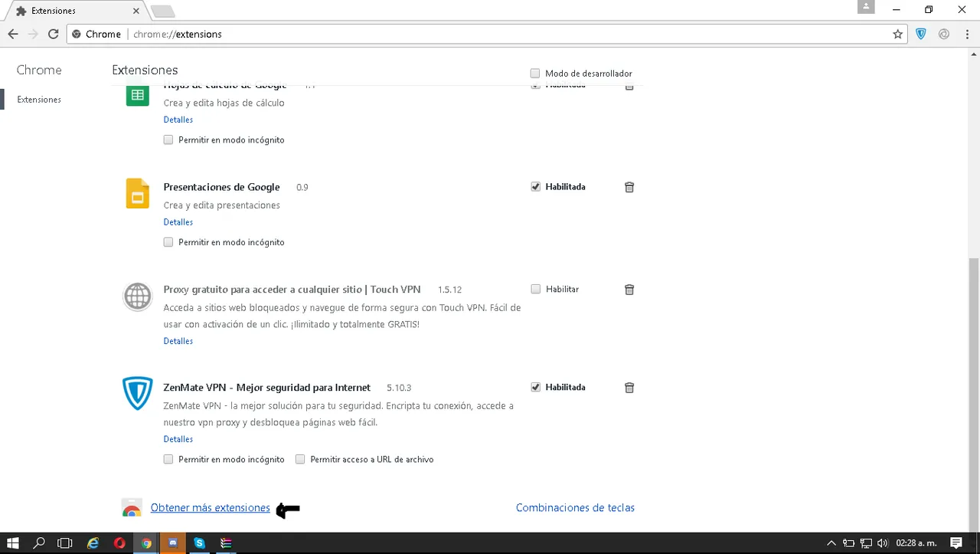This screenshot has height=554, width=980.
Task: Click the ZenMate VPN shield logo
Action: click(138, 393)
